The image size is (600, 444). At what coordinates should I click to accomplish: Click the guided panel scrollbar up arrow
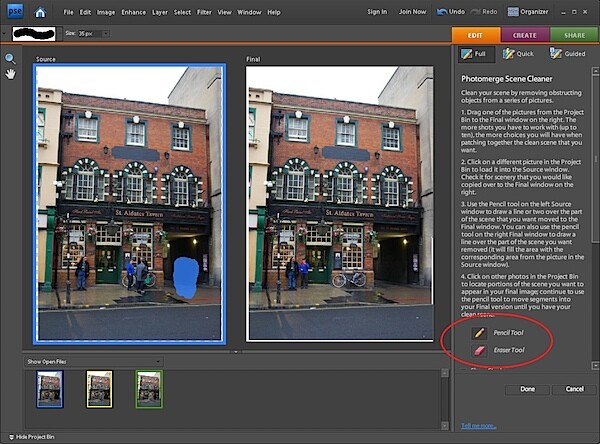tap(595, 71)
